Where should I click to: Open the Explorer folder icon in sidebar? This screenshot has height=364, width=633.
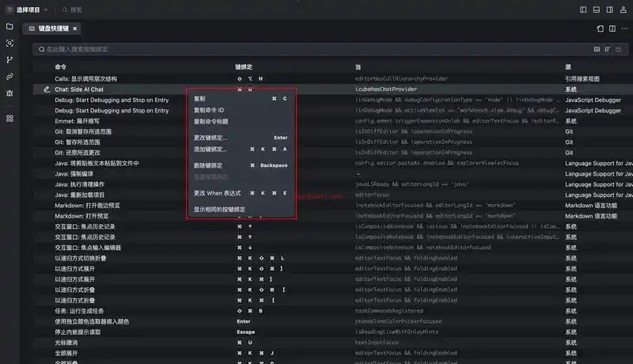click(x=9, y=27)
